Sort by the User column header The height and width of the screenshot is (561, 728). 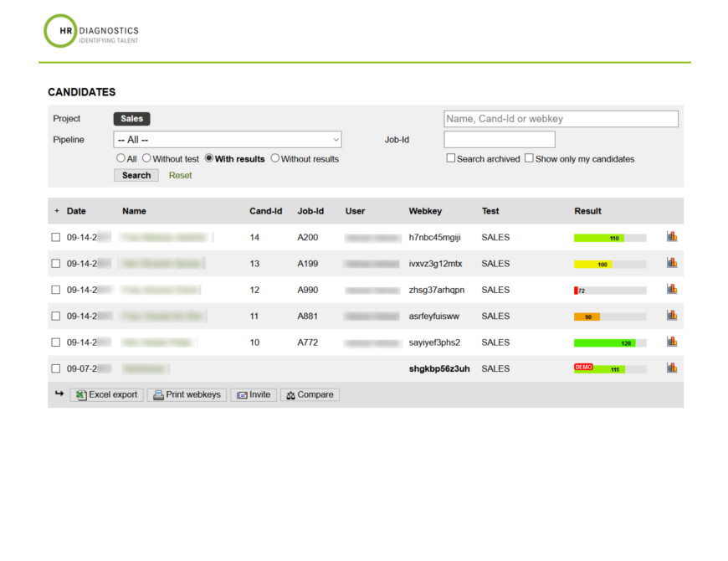[x=355, y=211]
